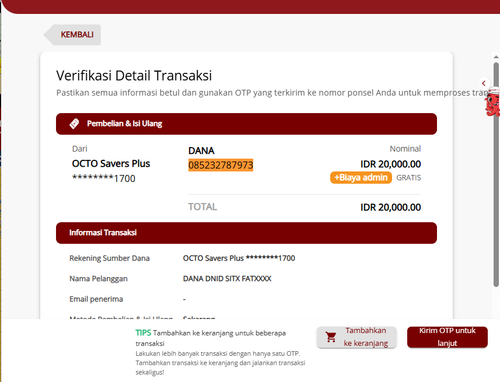
Task: Add transaction with Tambahkan ke keranjang
Action: (x=356, y=337)
